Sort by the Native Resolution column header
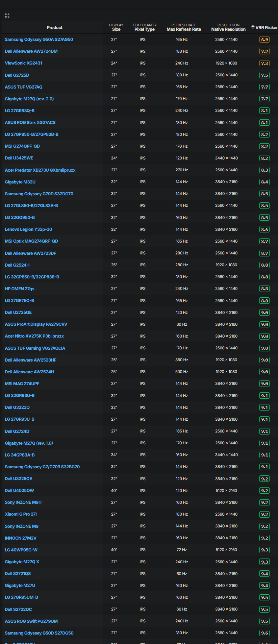278x644 pixels. (228, 27)
